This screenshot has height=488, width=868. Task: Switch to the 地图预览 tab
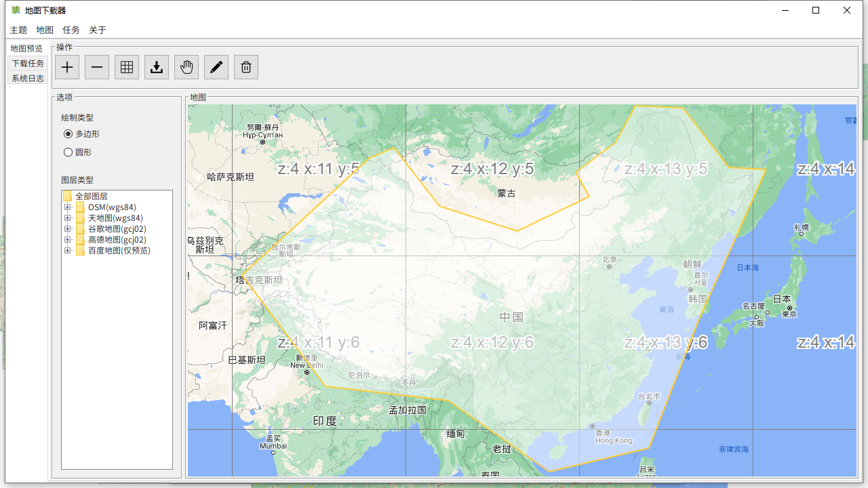27,48
